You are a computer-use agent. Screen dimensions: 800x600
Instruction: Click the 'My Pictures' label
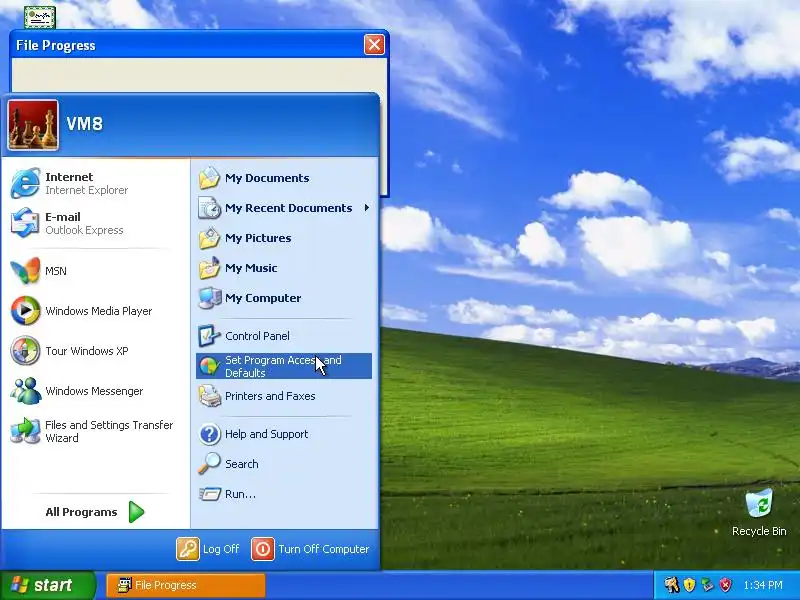[x=258, y=238]
